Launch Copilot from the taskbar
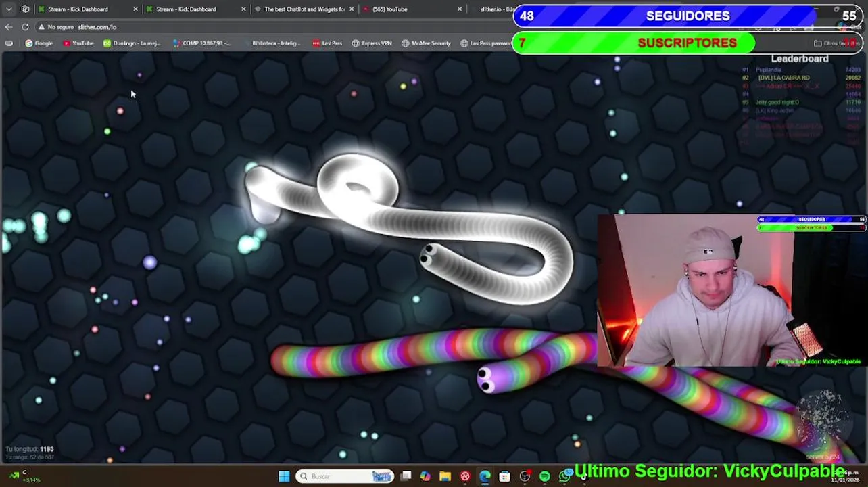868x487 pixels. [x=425, y=477]
